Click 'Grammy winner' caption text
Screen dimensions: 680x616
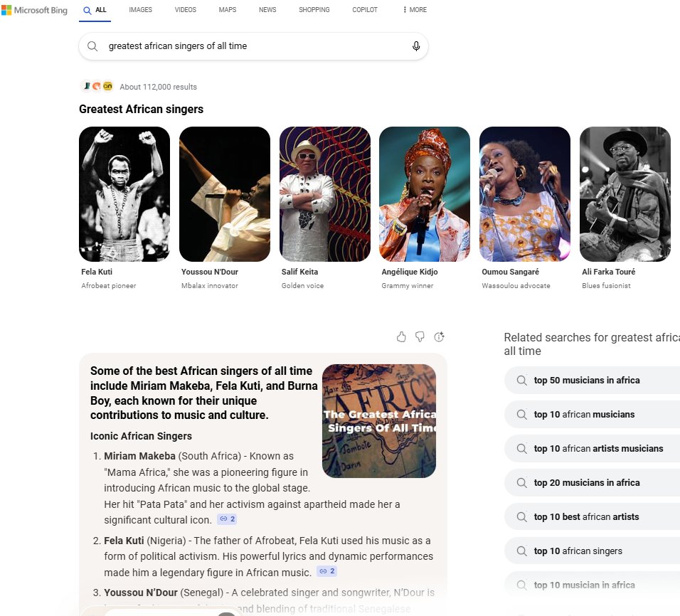tap(408, 285)
